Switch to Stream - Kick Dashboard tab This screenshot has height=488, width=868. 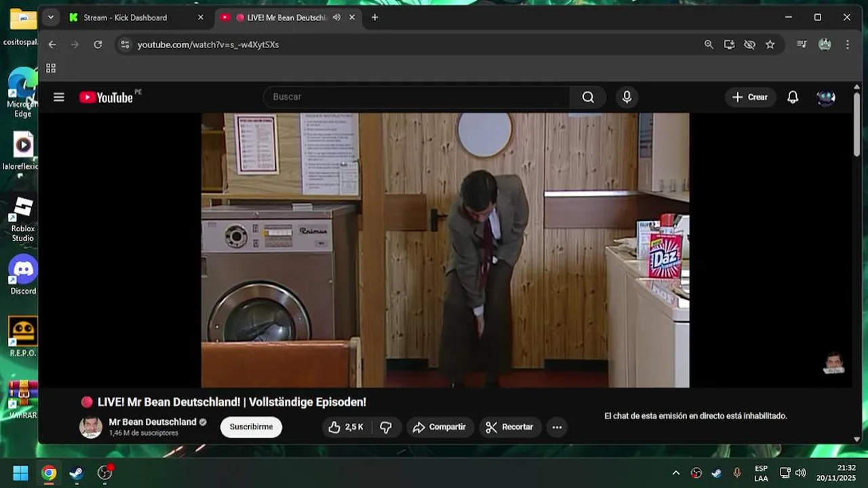coord(136,18)
